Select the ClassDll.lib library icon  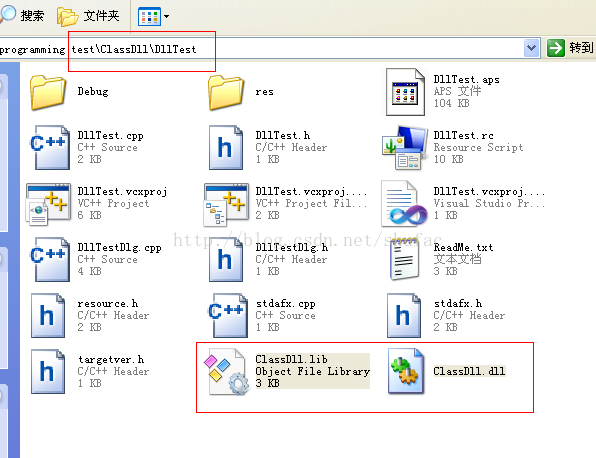click(x=227, y=372)
